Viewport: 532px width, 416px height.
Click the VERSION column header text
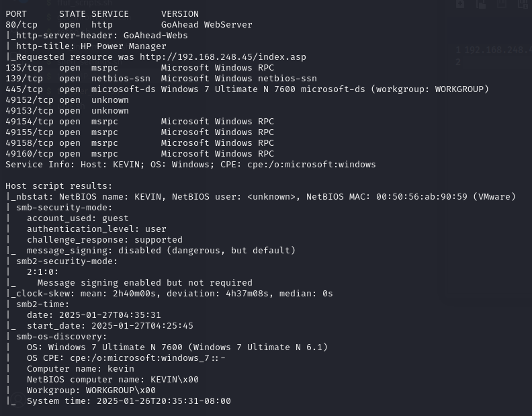(x=180, y=14)
